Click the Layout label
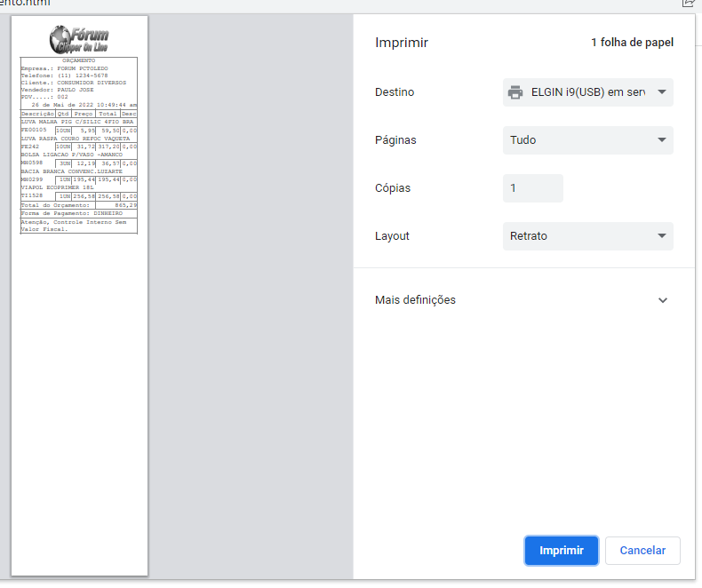Viewport: 702px width, 588px height. (392, 236)
